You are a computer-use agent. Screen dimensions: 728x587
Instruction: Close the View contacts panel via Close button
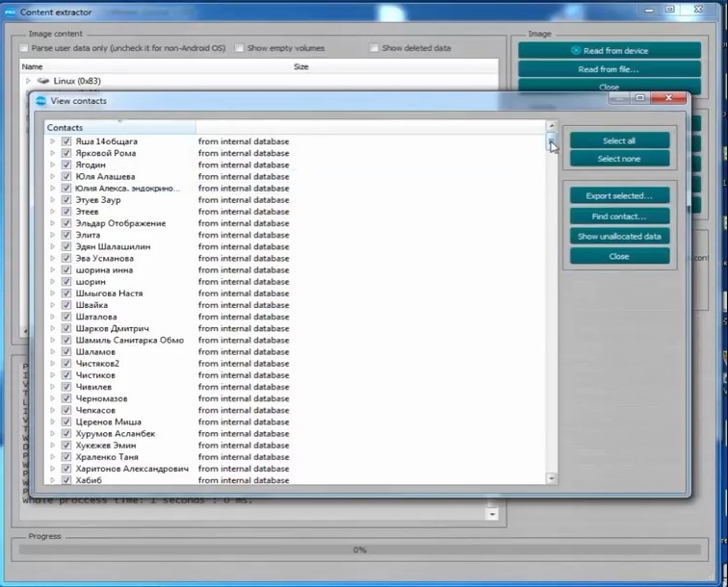pos(619,256)
